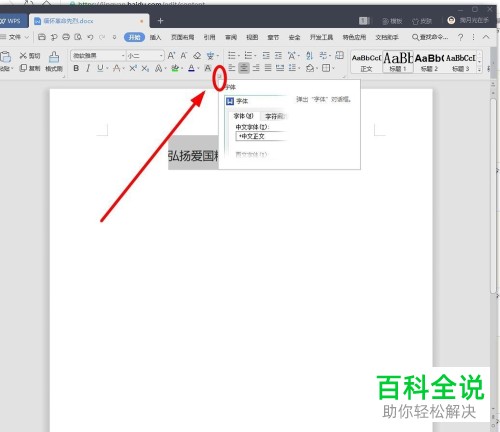The image size is (500, 432).
Task: Apply the 标题 1 style
Action: [x=398, y=62]
